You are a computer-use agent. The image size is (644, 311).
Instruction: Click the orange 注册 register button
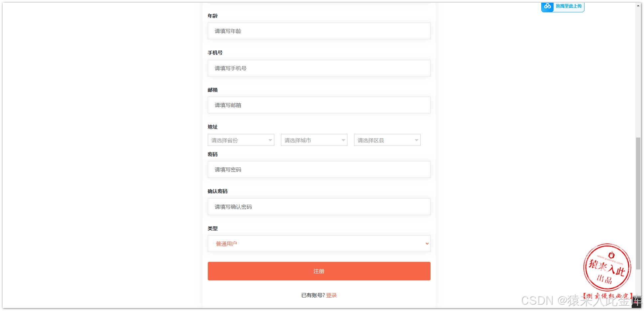tap(319, 271)
